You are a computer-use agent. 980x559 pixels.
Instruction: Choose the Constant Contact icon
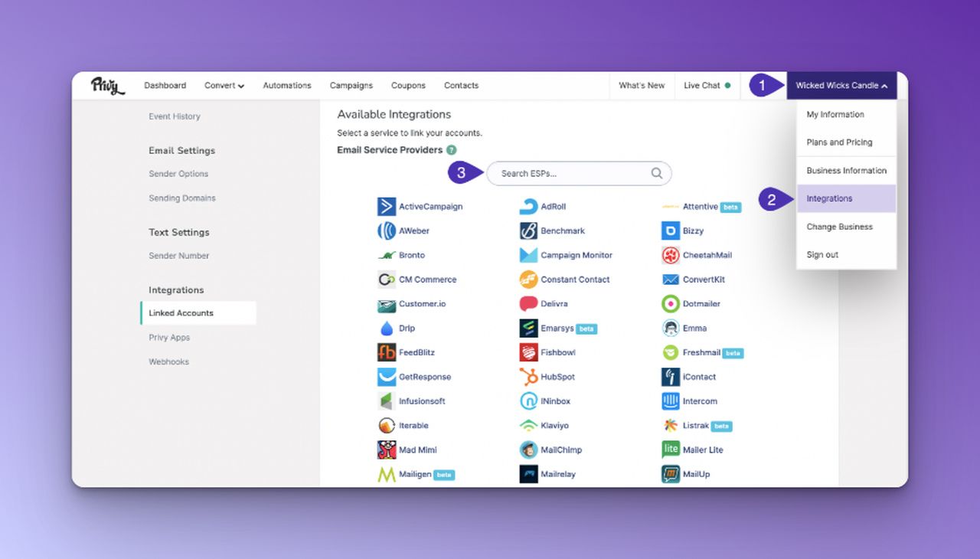point(528,279)
